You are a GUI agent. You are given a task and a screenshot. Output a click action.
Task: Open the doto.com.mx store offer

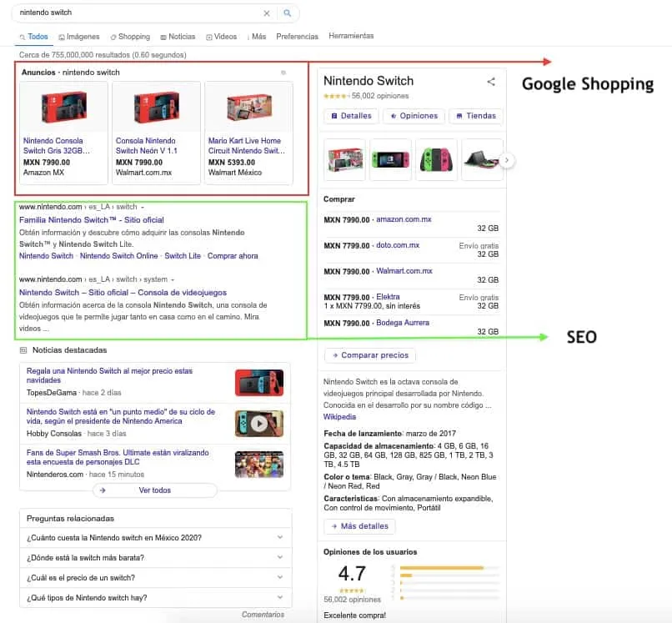[398, 245]
